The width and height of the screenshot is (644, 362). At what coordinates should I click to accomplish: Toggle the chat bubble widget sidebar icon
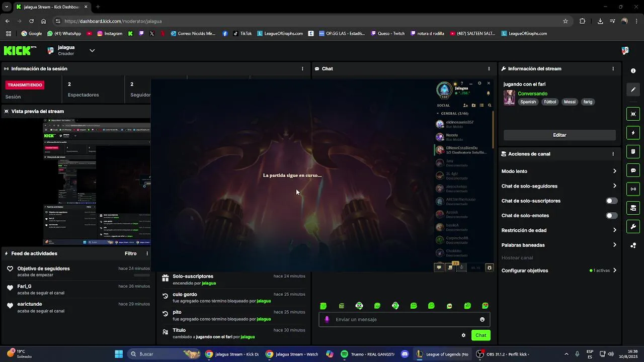pyautogui.click(x=633, y=170)
